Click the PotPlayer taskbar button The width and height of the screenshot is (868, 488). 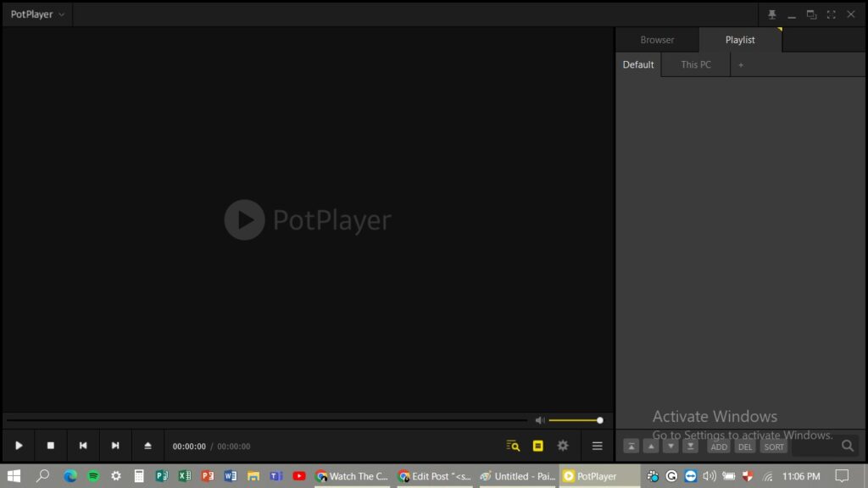[599, 476]
